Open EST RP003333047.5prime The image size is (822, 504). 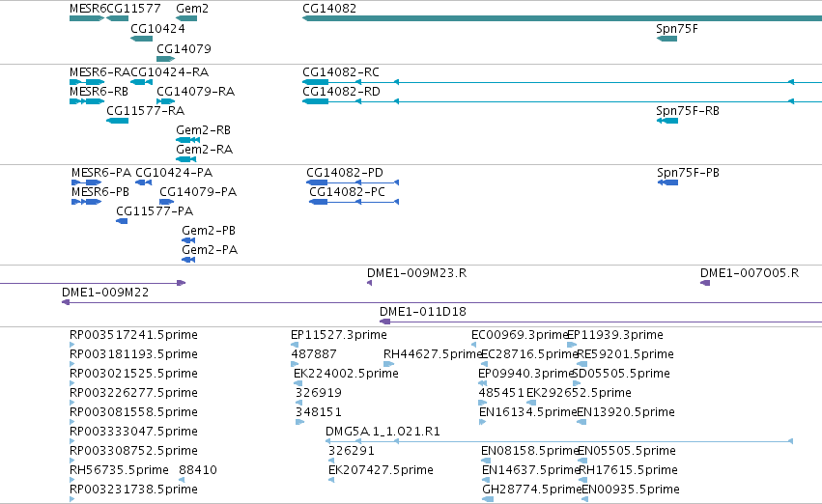click(x=133, y=432)
